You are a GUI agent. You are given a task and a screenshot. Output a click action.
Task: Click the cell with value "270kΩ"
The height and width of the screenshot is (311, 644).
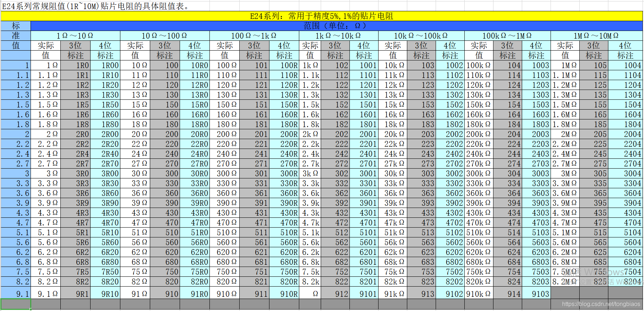479,164
